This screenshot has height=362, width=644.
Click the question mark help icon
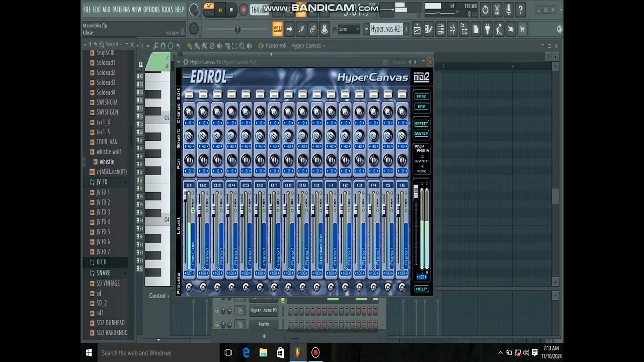pyautogui.click(x=521, y=10)
